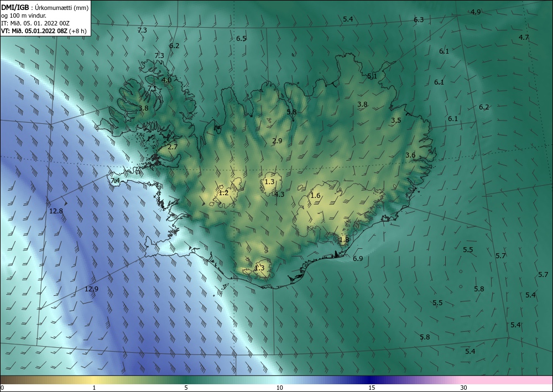Pick the dark navy section of color bar
The width and height of the screenshot is (553, 392).
[371, 380]
